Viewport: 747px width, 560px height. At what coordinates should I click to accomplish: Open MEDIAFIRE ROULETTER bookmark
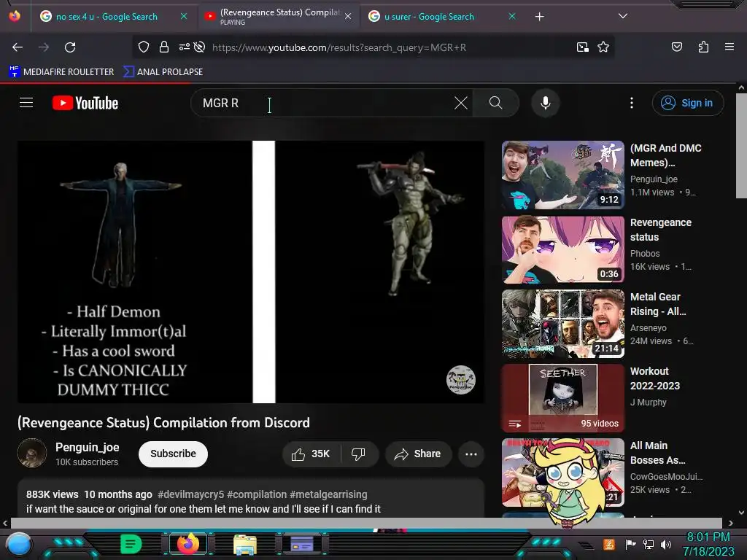click(x=61, y=72)
